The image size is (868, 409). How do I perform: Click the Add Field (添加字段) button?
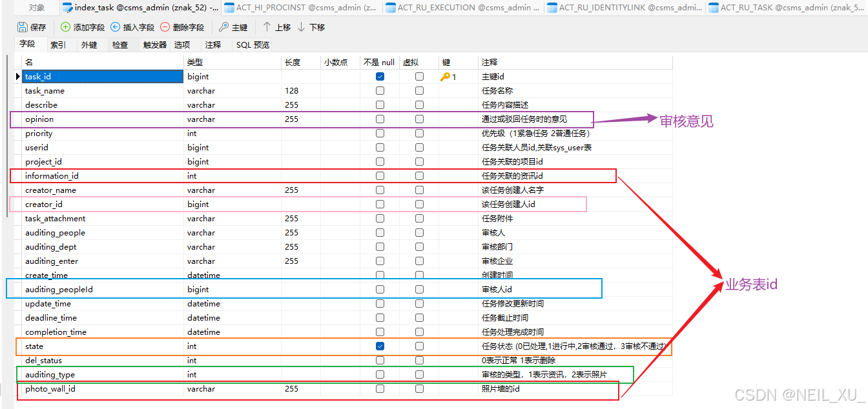click(82, 27)
